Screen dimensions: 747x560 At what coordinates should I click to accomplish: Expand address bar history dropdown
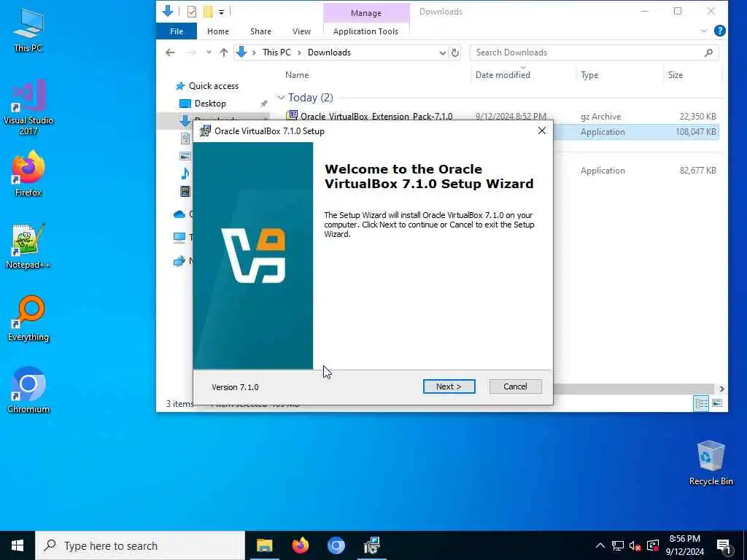coord(442,52)
